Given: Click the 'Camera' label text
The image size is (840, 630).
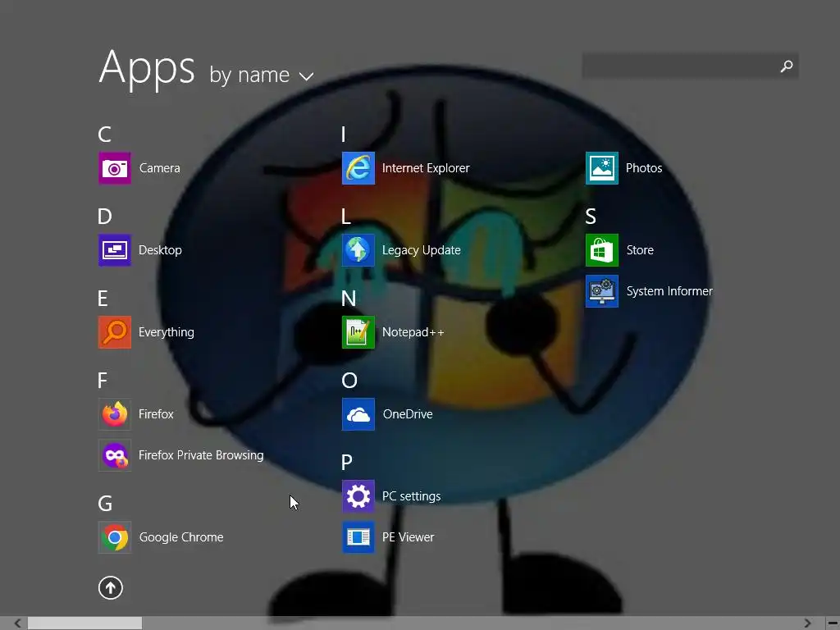Looking at the screenshot, I should click(160, 168).
